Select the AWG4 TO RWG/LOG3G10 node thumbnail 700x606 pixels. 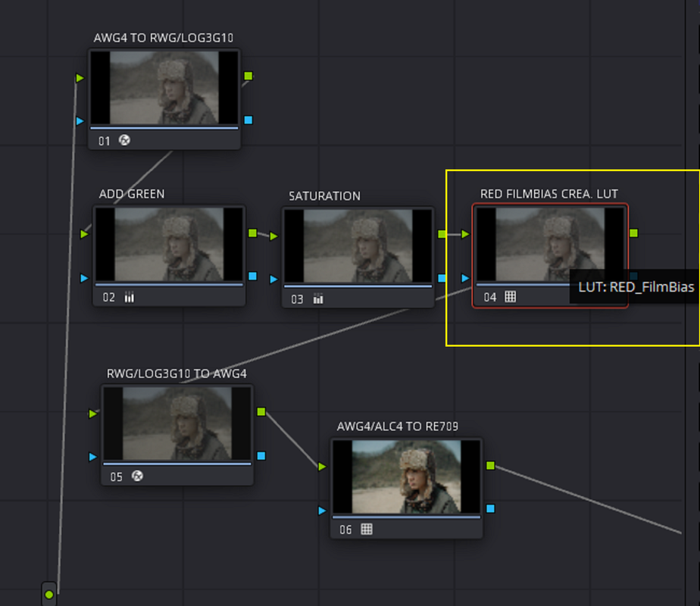pos(164,87)
